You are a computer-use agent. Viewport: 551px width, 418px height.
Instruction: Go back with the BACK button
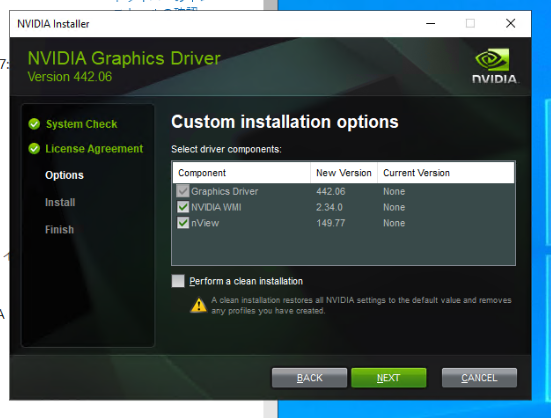[309, 378]
